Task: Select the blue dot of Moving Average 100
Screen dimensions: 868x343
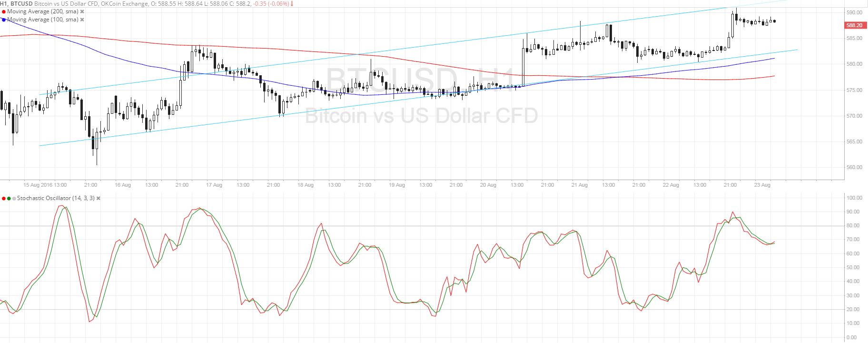Action: point(4,20)
